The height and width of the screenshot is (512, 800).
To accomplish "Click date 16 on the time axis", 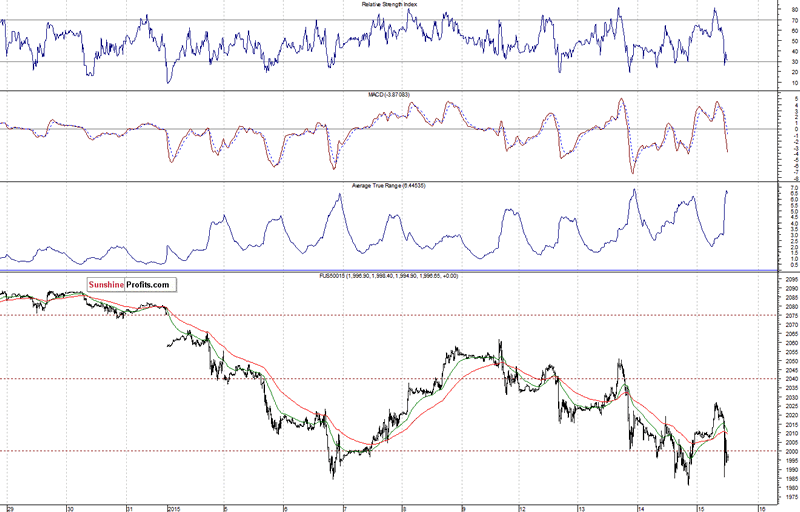I will [x=761, y=508].
